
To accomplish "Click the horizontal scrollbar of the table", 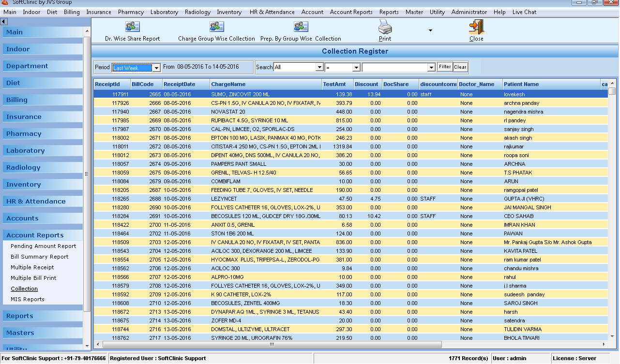I will point(271,345).
